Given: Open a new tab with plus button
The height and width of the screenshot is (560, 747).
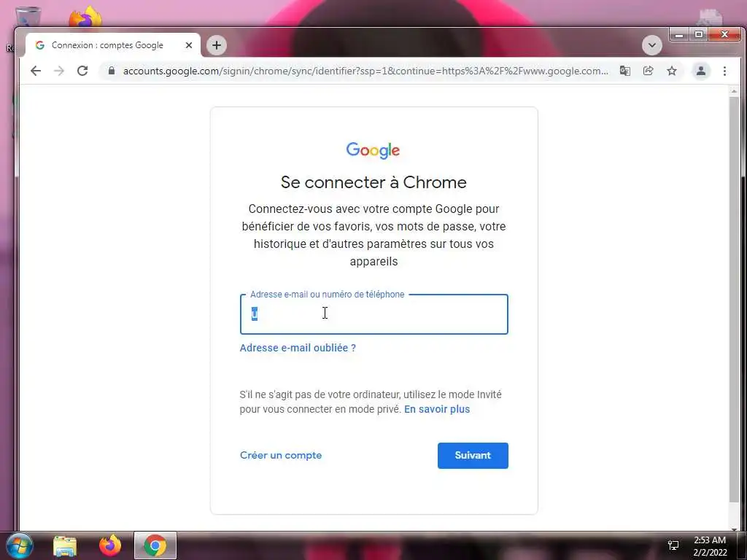Looking at the screenshot, I should click(217, 45).
